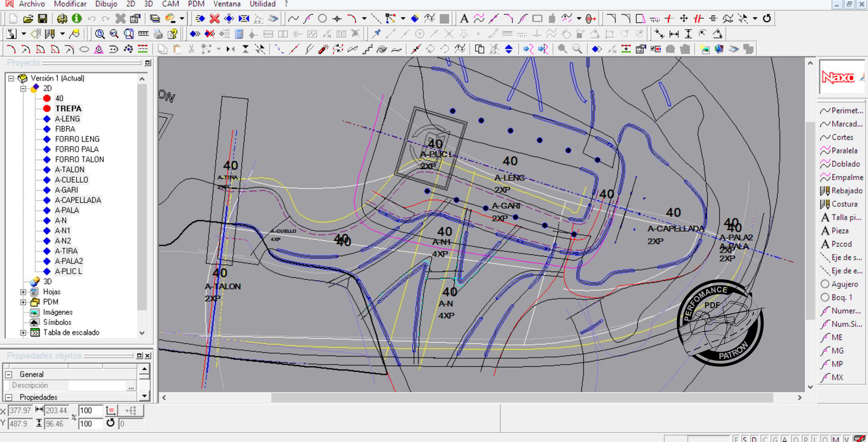Select the Imágenes tree item
Image resolution: width=868 pixels, height=442 pixels.
58,312
